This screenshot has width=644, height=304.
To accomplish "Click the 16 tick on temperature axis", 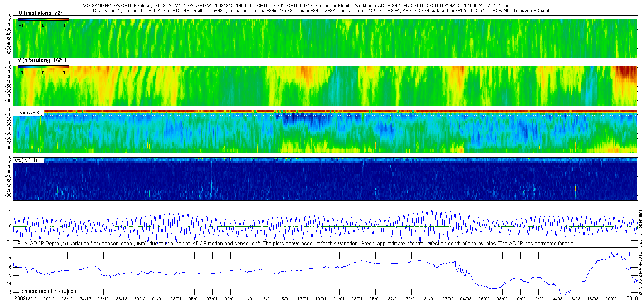I will [9, 267].
